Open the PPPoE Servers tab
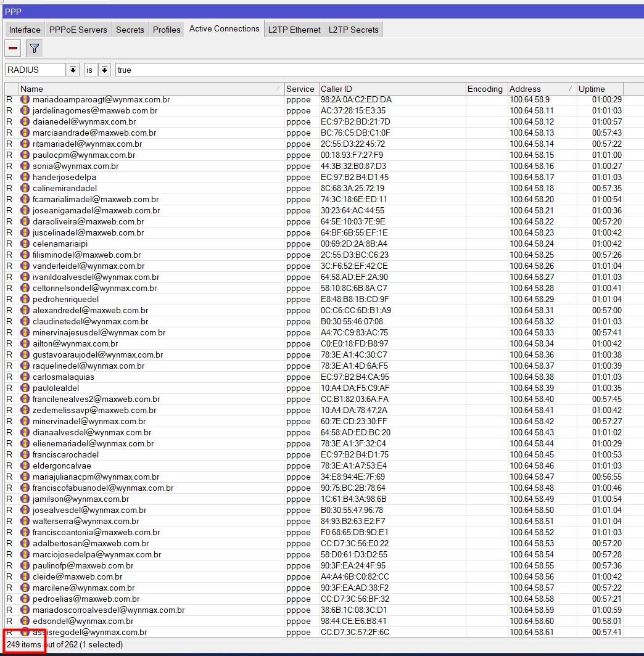Viewport: 644px width, 656px height. click(78, 30)
